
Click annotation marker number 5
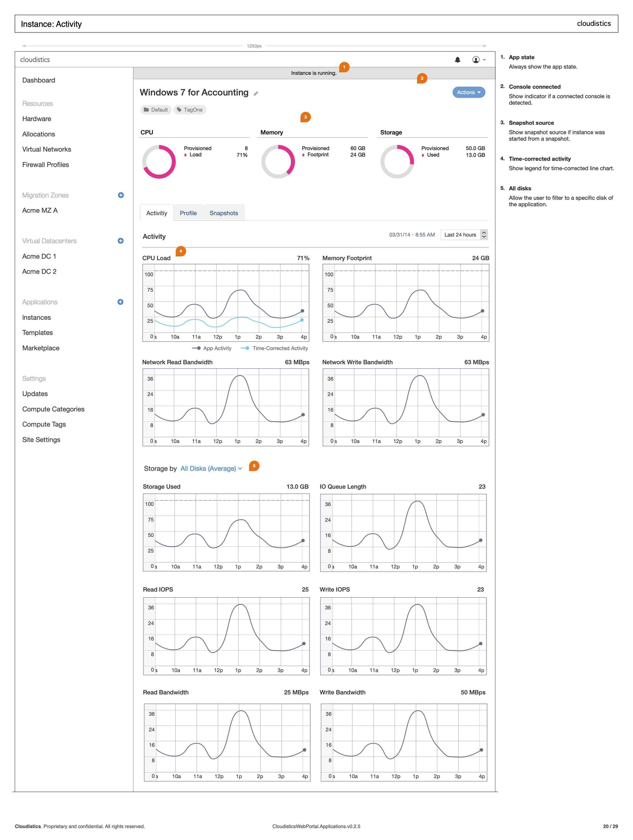[254, 465]
